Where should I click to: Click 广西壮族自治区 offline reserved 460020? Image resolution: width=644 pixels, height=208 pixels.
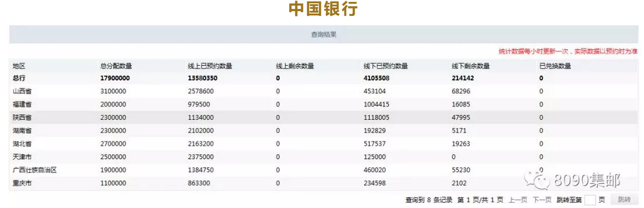pos(374,170)
